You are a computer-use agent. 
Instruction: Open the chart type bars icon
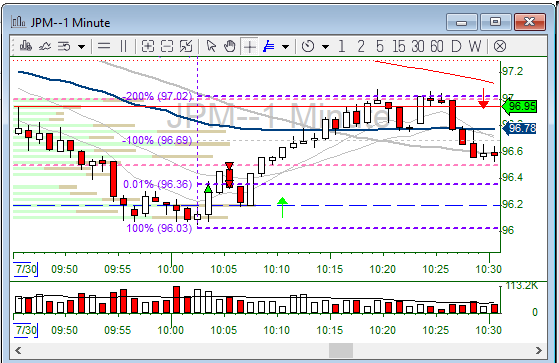click(26, 46)
